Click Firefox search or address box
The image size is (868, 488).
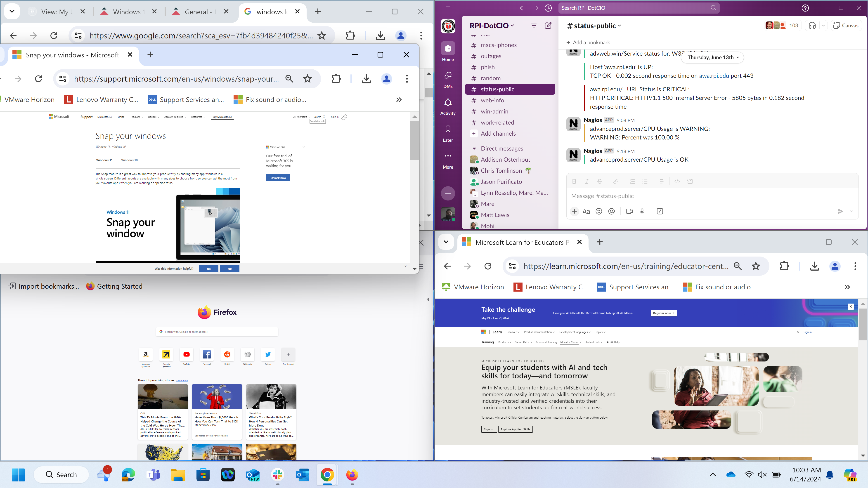[217, 332]
